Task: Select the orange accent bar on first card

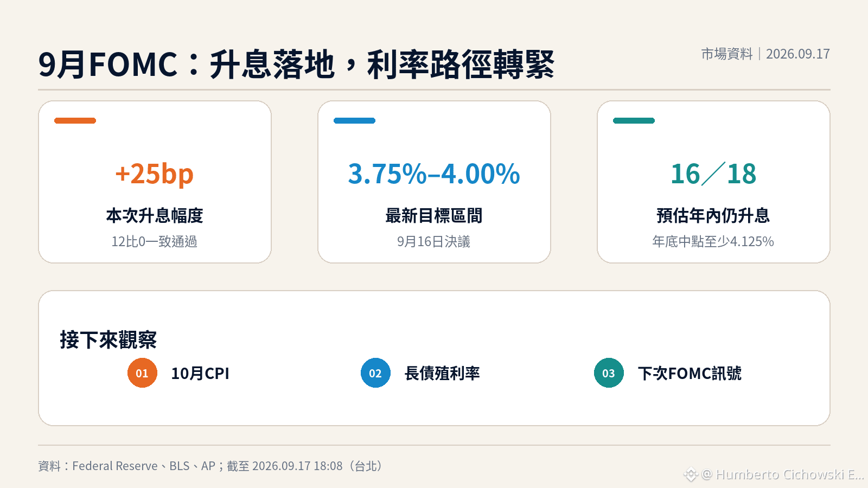Action: click(x=75, y=120)
